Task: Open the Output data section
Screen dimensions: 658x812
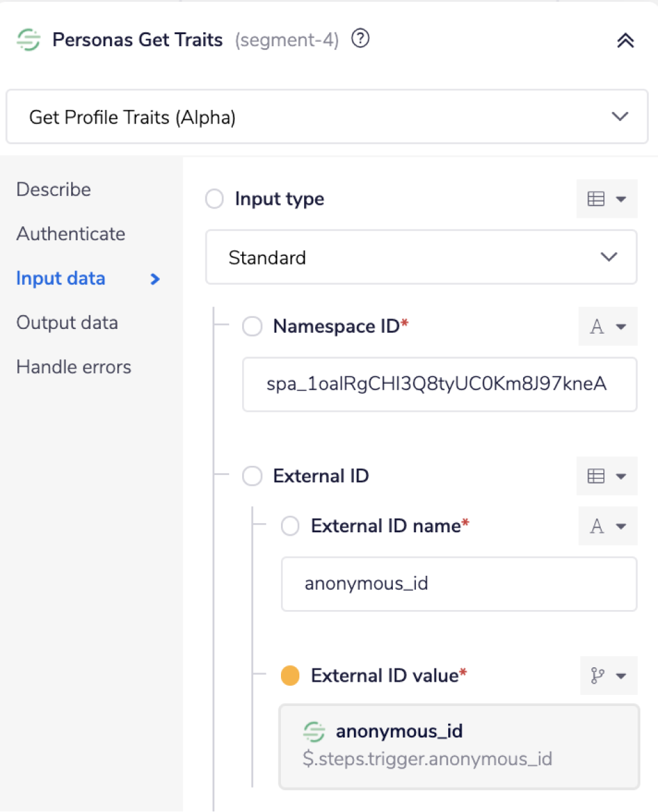Action: pos(67,322)
